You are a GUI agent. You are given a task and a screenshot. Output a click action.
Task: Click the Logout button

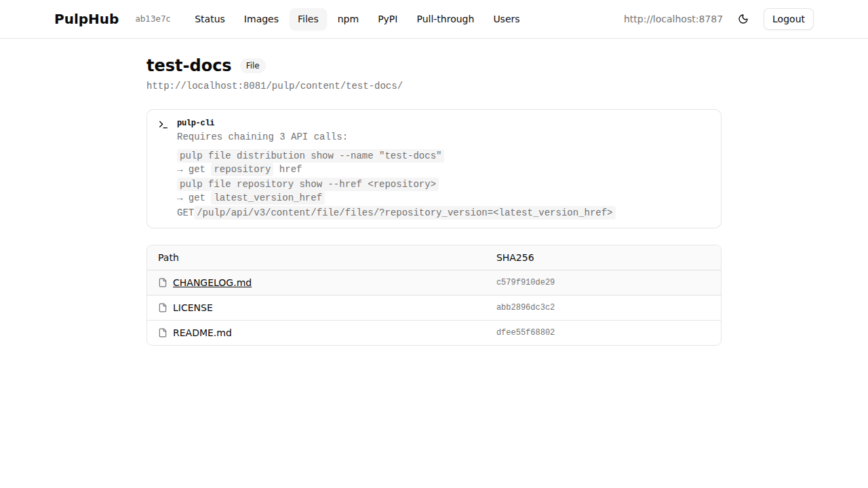788,19
